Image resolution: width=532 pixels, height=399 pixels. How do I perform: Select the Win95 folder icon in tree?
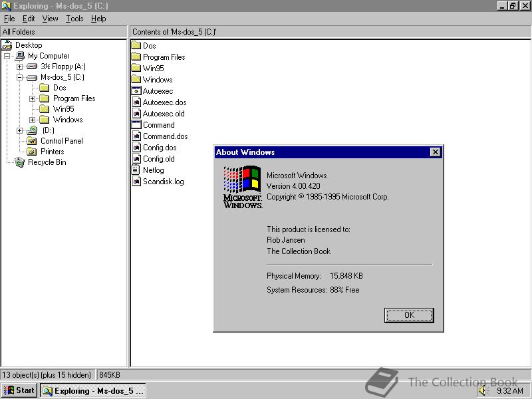pyautogui.click(x=44, y=109)
